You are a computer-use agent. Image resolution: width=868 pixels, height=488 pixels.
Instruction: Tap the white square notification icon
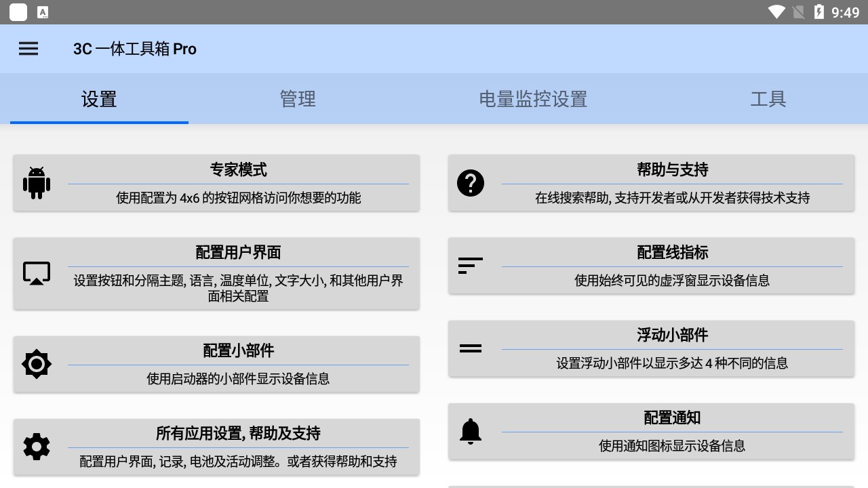click(18, 12)
